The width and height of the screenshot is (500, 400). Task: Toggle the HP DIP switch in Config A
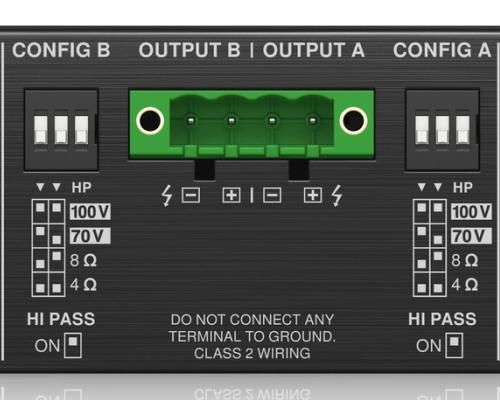point(463,130)
